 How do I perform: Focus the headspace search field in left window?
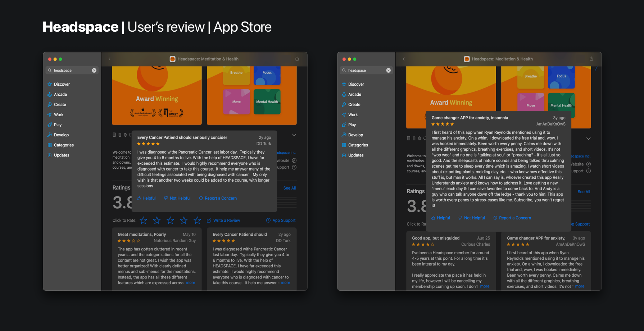[72, 70]
